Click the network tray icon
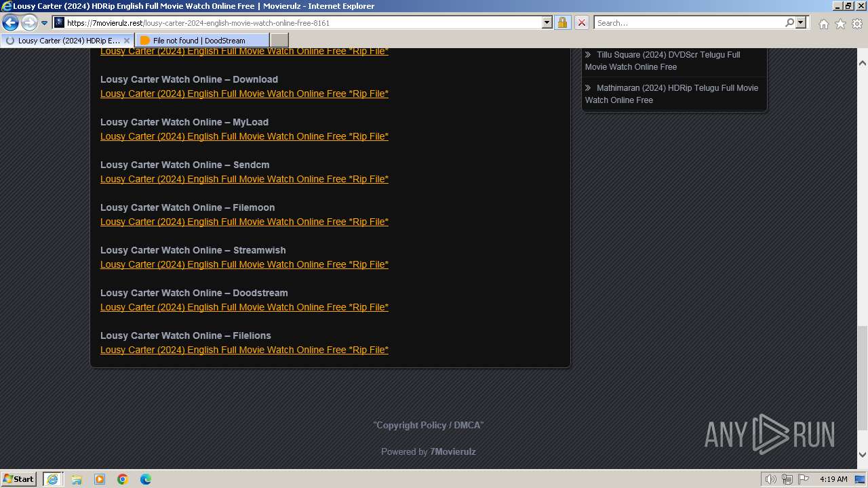 coord(787,479)
